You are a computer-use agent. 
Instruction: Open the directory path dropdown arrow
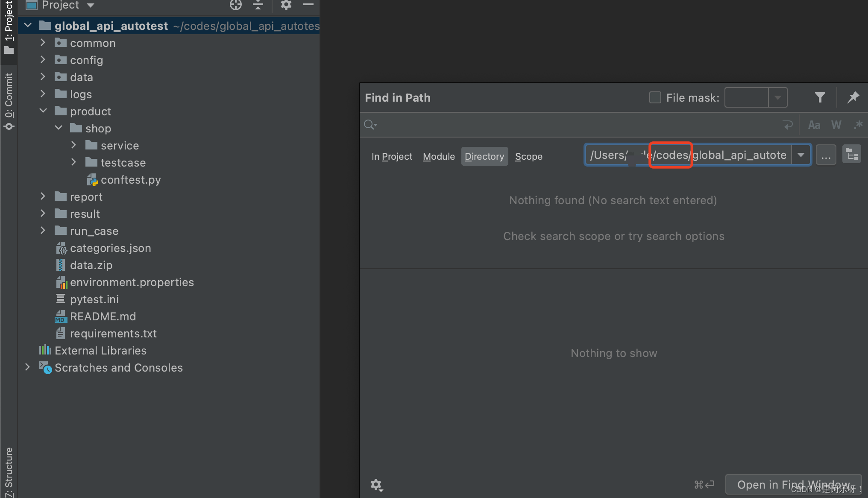coord(801,155)
